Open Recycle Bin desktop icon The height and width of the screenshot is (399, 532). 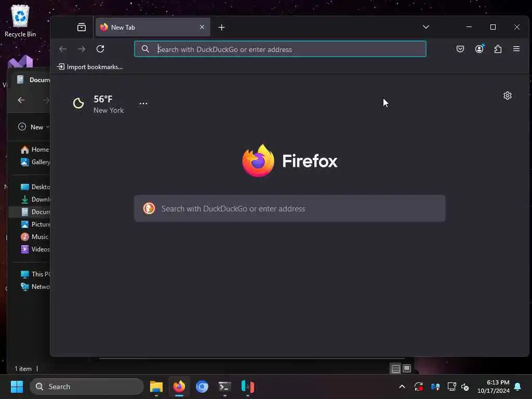coord(20,21)
